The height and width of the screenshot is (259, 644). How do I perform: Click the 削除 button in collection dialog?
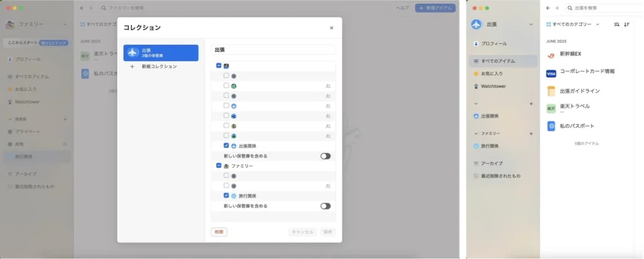(219, 232)
